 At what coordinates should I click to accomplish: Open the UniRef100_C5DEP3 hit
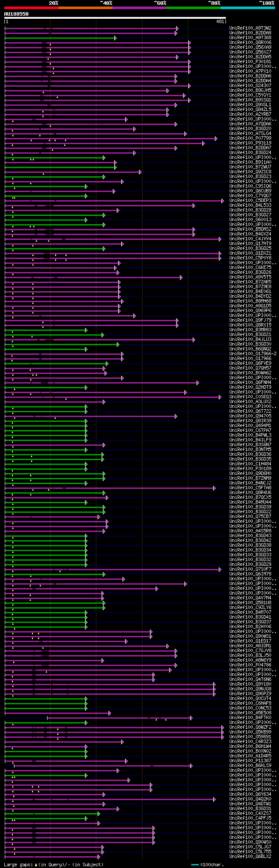point(250,200)
